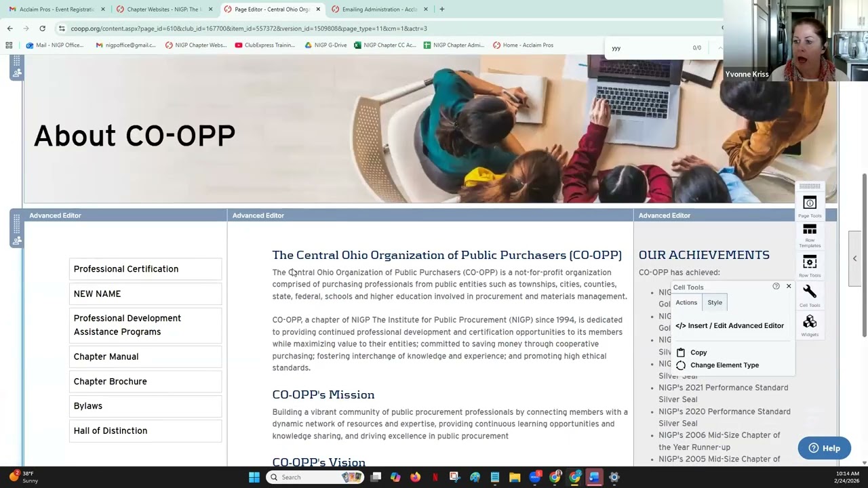Open the Widgets panel icon
868x488 pixels.
pyautogui.click(x=810, y=321)
